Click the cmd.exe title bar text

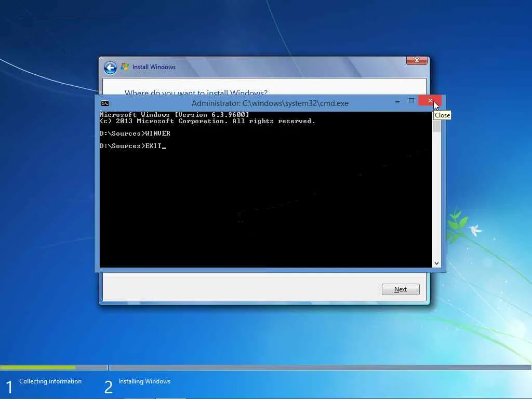[270, 103]
